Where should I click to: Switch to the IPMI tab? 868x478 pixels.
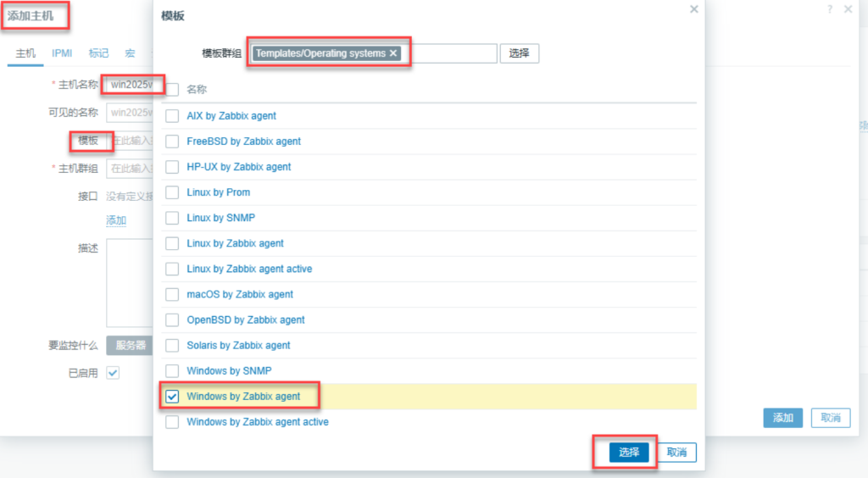tap(62, 53)
